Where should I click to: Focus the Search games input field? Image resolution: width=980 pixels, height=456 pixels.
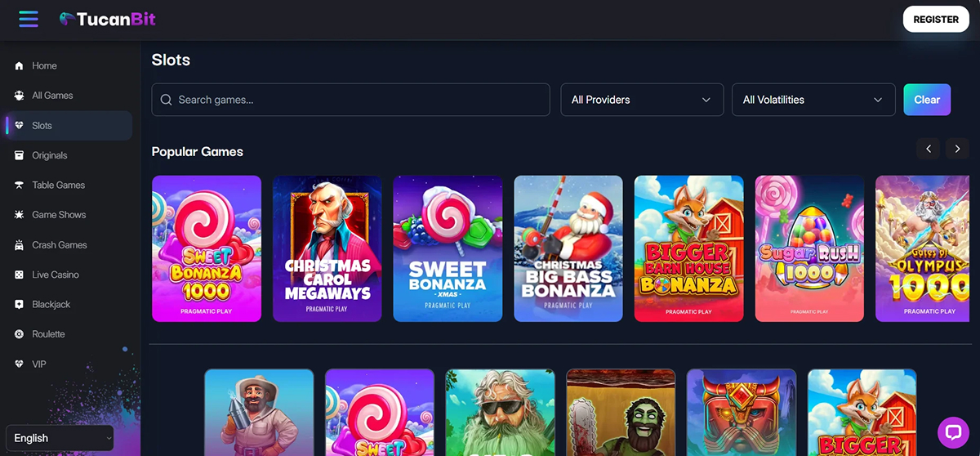[x=350, y=100]
